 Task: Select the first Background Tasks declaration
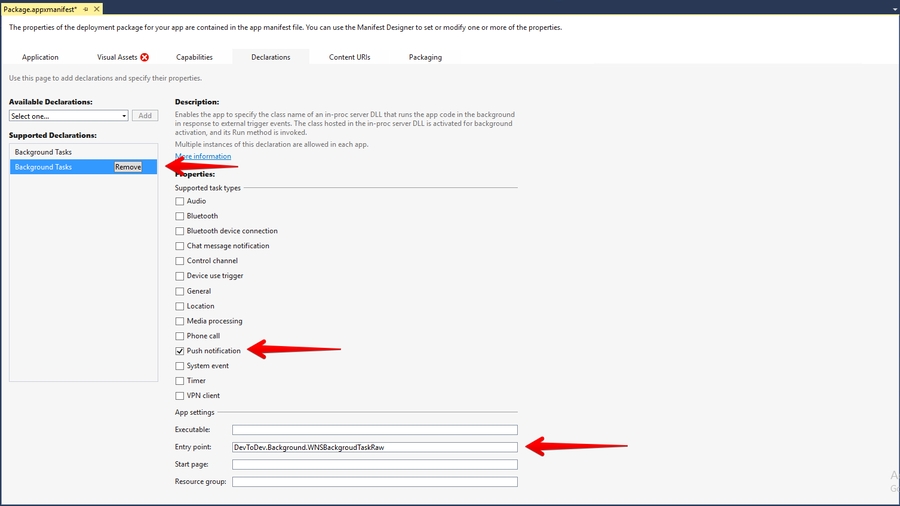click(44, 152)
